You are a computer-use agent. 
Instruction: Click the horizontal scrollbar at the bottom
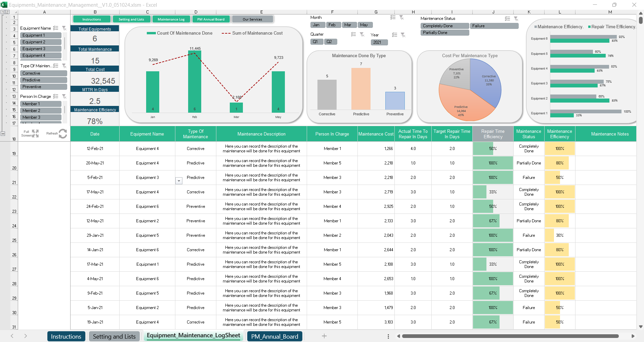coord(510,336)
